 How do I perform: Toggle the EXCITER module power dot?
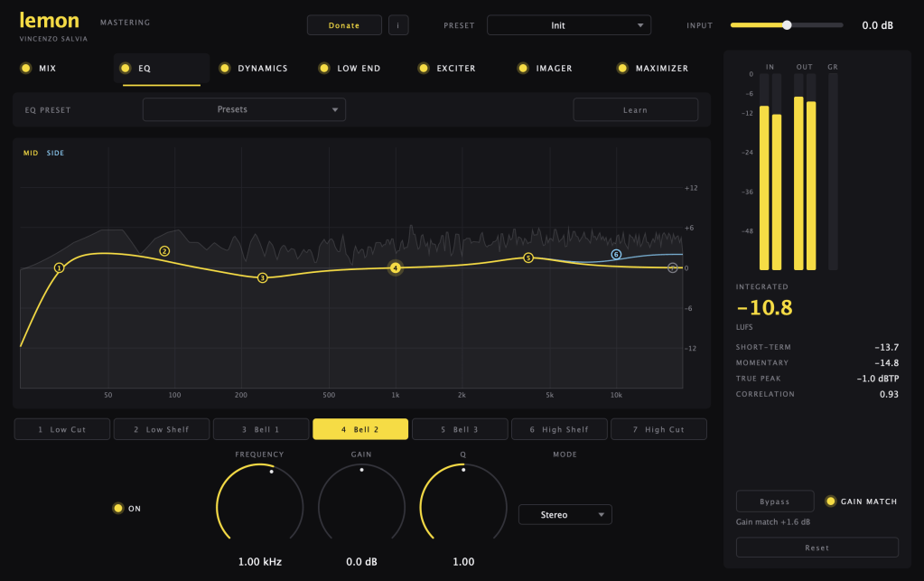[423, 68]
